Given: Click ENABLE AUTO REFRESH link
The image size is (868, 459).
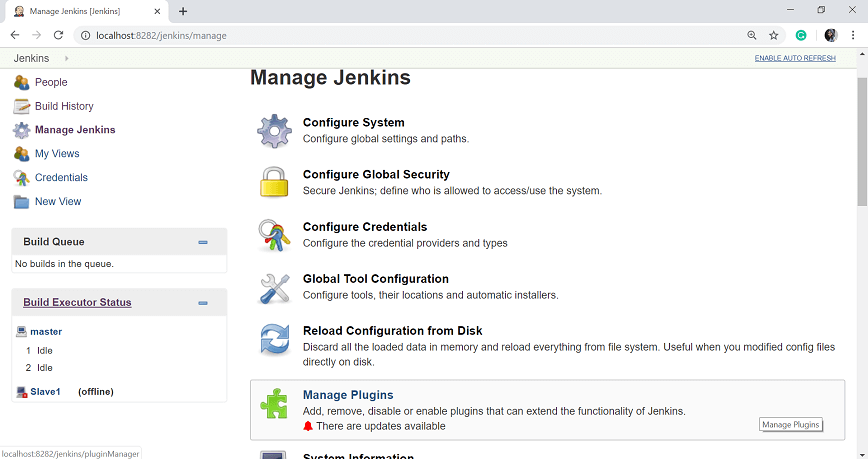Looking at the screenshot, I should tap(795, 58).
